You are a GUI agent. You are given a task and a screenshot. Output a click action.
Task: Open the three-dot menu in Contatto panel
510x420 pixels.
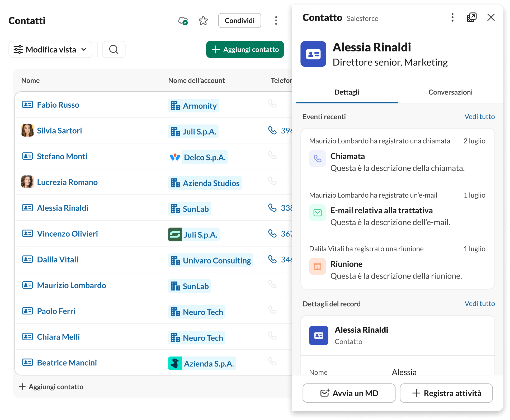coord(452,17)
